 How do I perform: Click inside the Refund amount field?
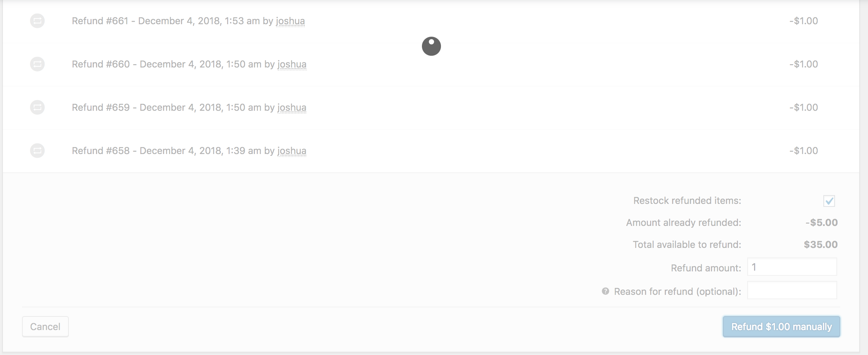(791, 267)
